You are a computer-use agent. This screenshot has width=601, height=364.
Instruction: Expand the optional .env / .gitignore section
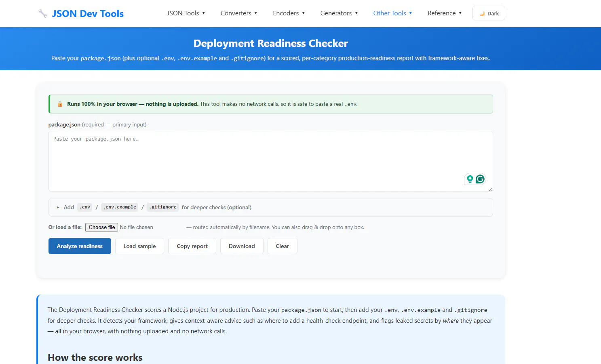click(x=271, y=207)
